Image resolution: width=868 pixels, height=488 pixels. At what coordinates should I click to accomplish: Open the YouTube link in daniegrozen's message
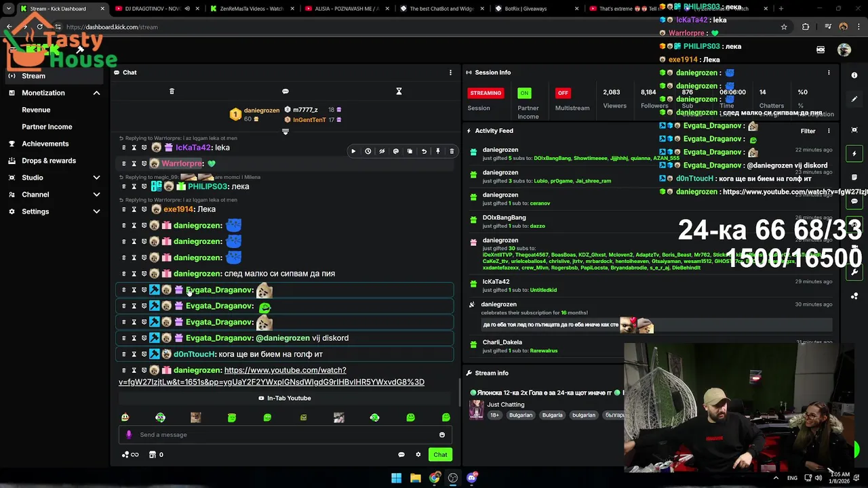tap(271, 376)
